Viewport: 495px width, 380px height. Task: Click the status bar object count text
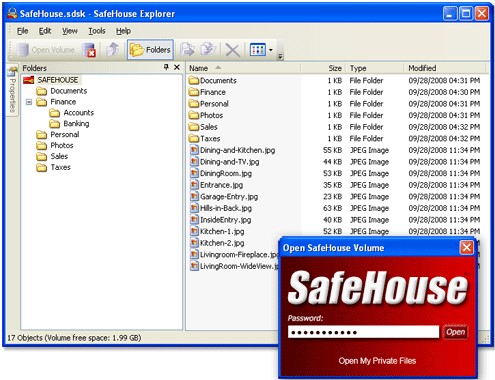[74, 338]
